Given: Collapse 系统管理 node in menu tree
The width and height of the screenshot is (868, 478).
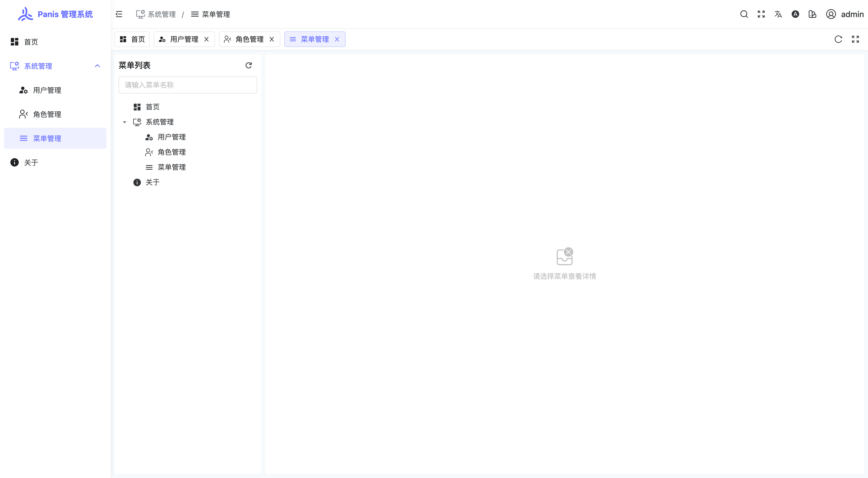Looking at the screenshot, I should pos(124,122).
